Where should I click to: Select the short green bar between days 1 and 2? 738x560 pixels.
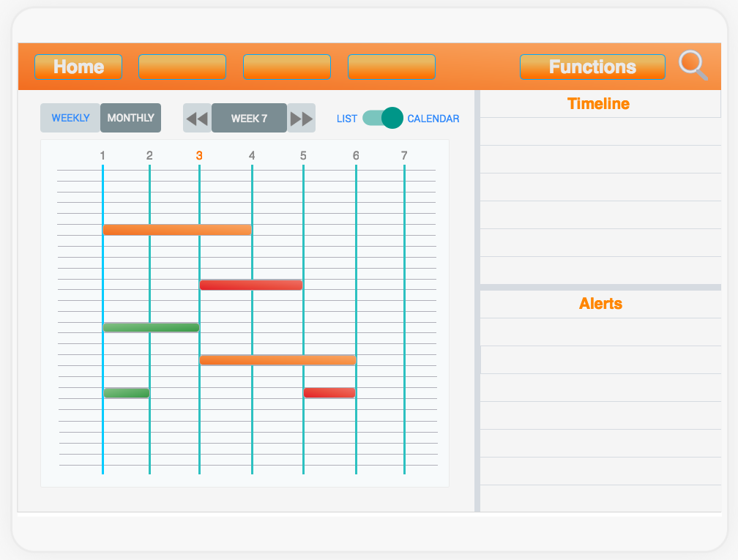pyautogui.click(x=126, y=393)
